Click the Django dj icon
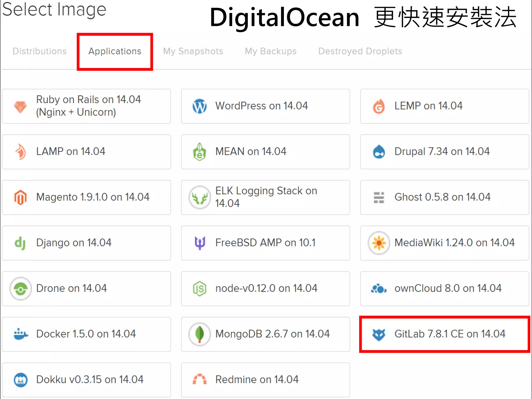This screenshot has width=532, height=399. coord(20,243)
